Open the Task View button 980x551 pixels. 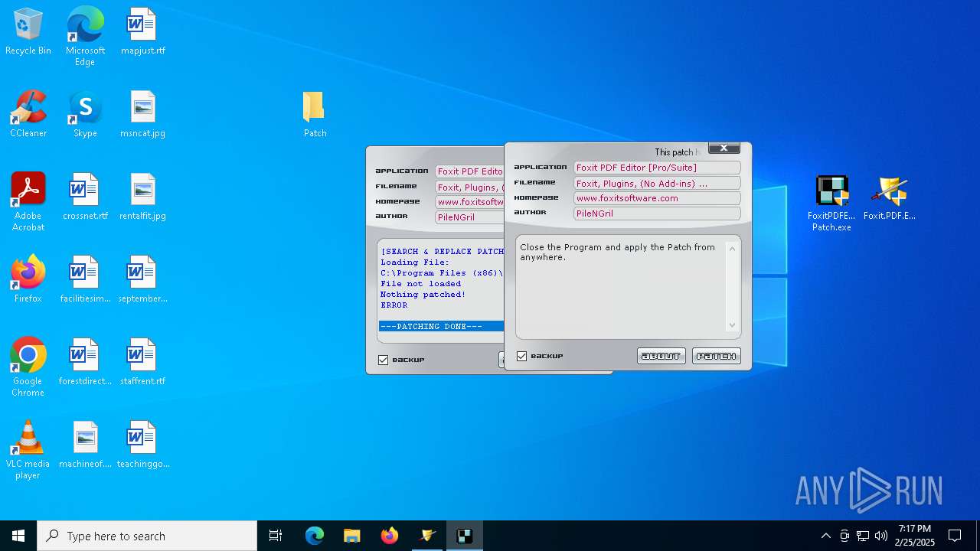point(276,536)
